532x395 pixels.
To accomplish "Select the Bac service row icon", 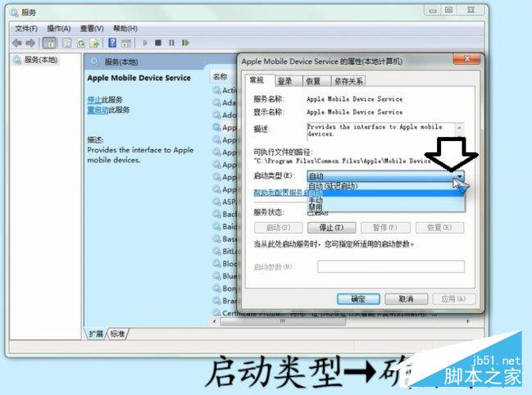I will pos(216,214).
